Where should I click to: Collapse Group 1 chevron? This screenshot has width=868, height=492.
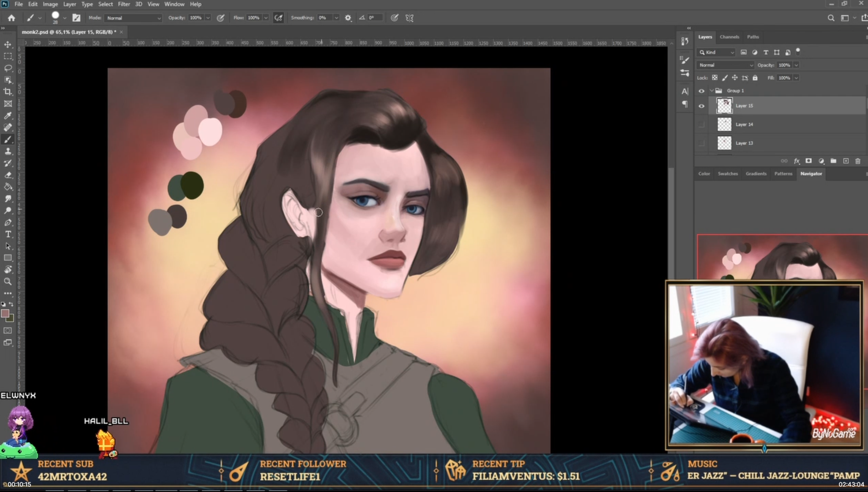click(711, 91)
